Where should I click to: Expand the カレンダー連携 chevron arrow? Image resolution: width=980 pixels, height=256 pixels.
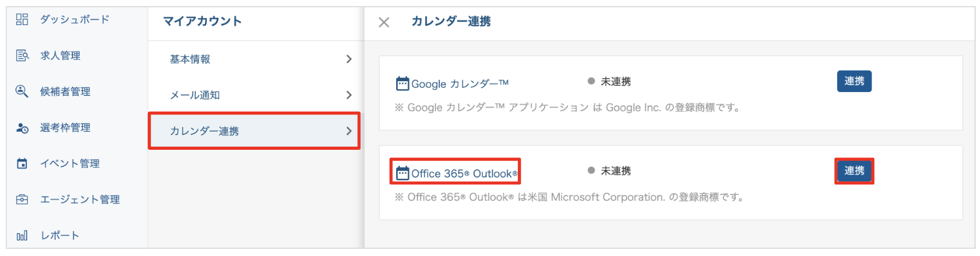pos(349,131)
